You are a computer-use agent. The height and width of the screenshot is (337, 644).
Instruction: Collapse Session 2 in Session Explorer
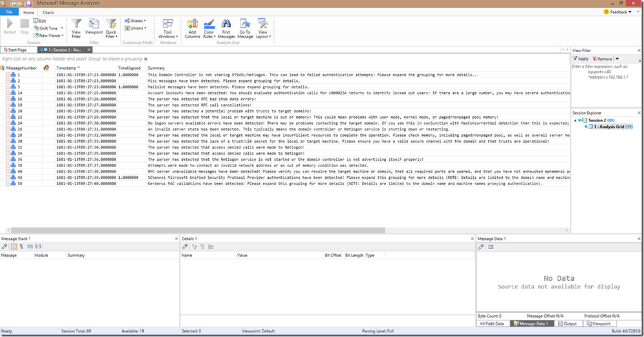coord(575,120)
